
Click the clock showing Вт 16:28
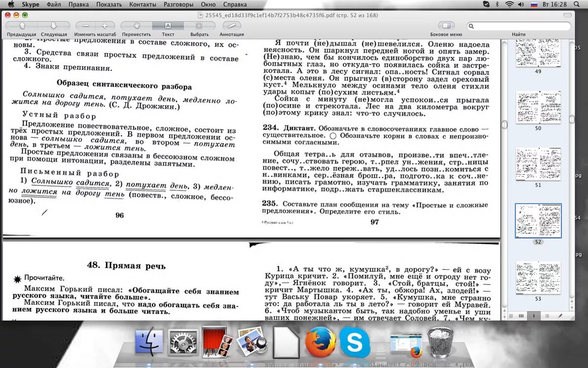pos(555,4)
